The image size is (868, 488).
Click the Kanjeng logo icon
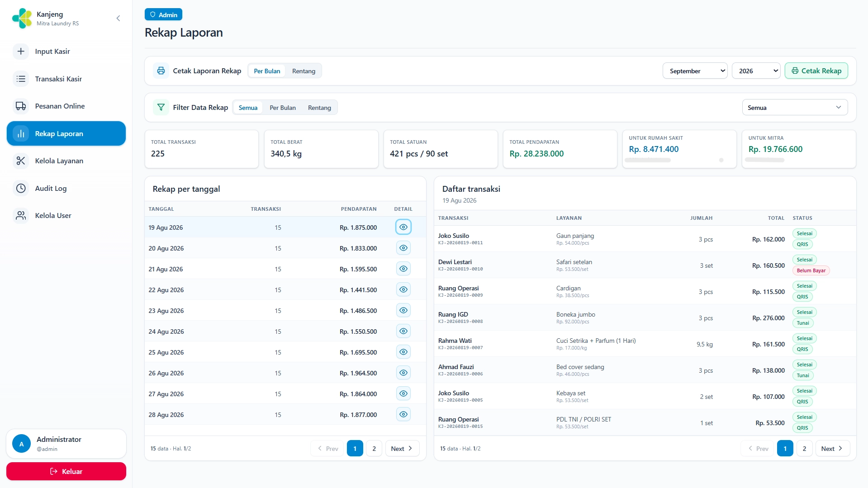22,19
